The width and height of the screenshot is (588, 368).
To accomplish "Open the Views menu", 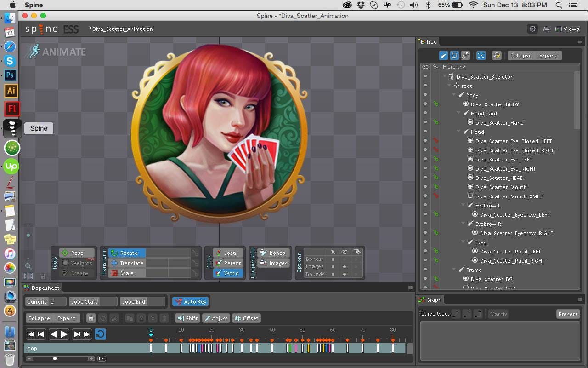I will point(567,29).
